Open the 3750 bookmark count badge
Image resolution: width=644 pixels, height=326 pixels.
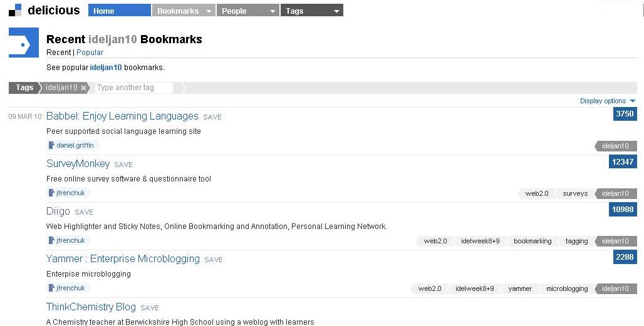625,114
